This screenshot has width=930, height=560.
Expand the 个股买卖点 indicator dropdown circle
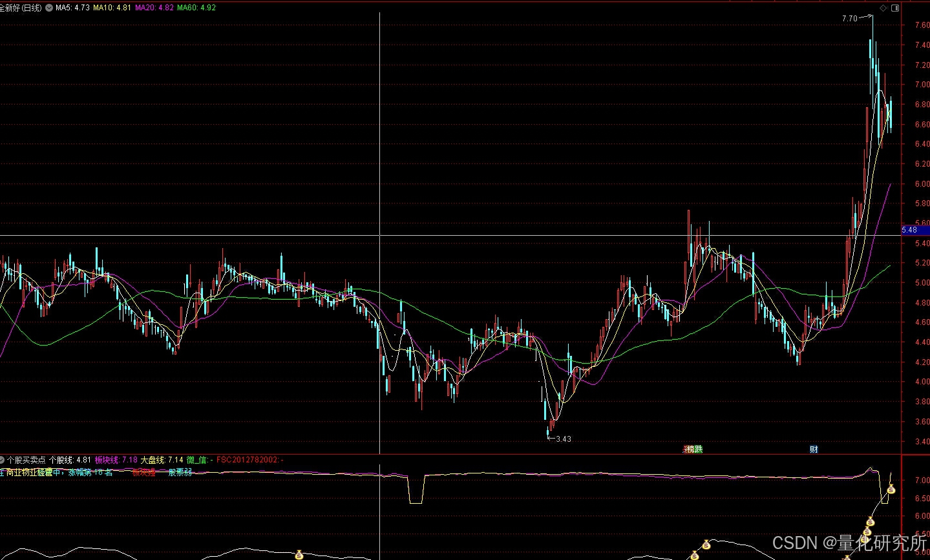coord(2,460)
